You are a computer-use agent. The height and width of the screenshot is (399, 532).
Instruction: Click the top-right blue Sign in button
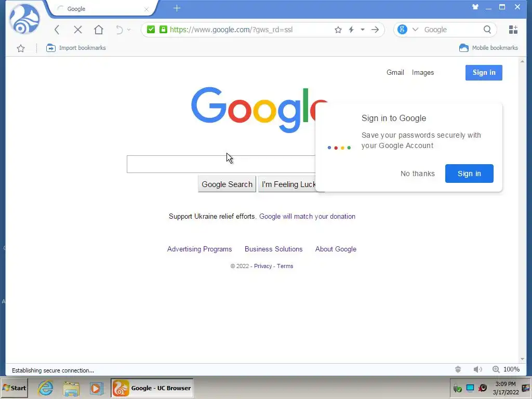pos(484,73)
